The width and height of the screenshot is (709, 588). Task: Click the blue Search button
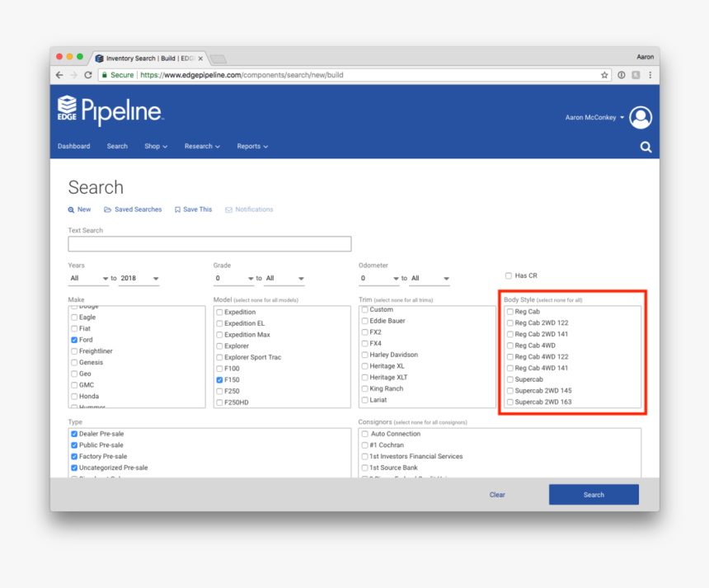594,495
